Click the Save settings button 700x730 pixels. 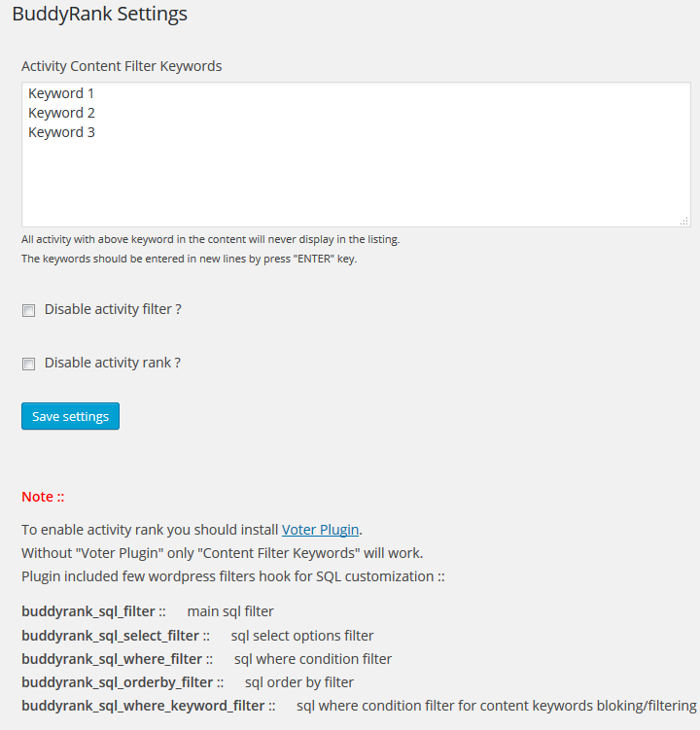pyautogui.click(x=70, y=416)
